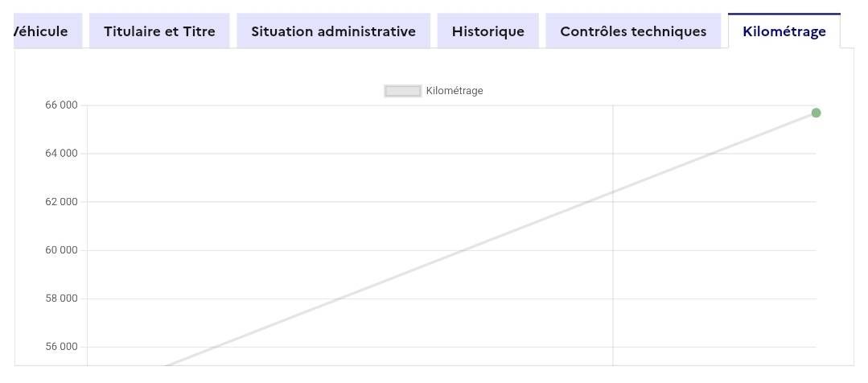Click the left vertical y-axis line
868x383 pixels.
pos(87,235)
